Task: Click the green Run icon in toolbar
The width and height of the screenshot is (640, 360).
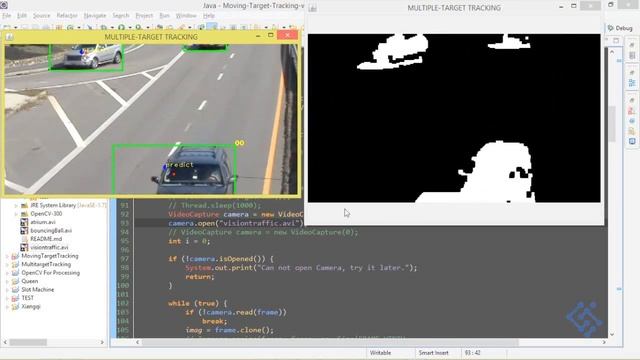Action: tap(122, 28)
